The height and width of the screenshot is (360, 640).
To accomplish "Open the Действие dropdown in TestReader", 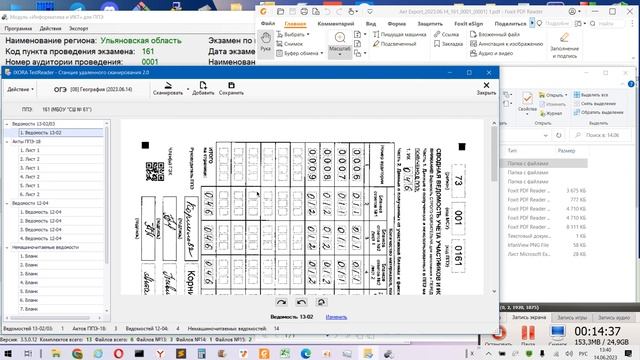I will pyautogui.click(x=20, y=89).
